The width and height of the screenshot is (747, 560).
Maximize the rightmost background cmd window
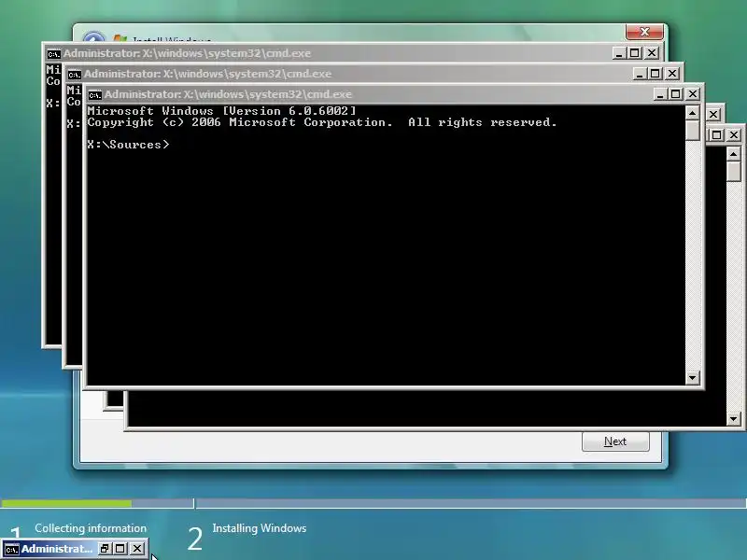716,135
